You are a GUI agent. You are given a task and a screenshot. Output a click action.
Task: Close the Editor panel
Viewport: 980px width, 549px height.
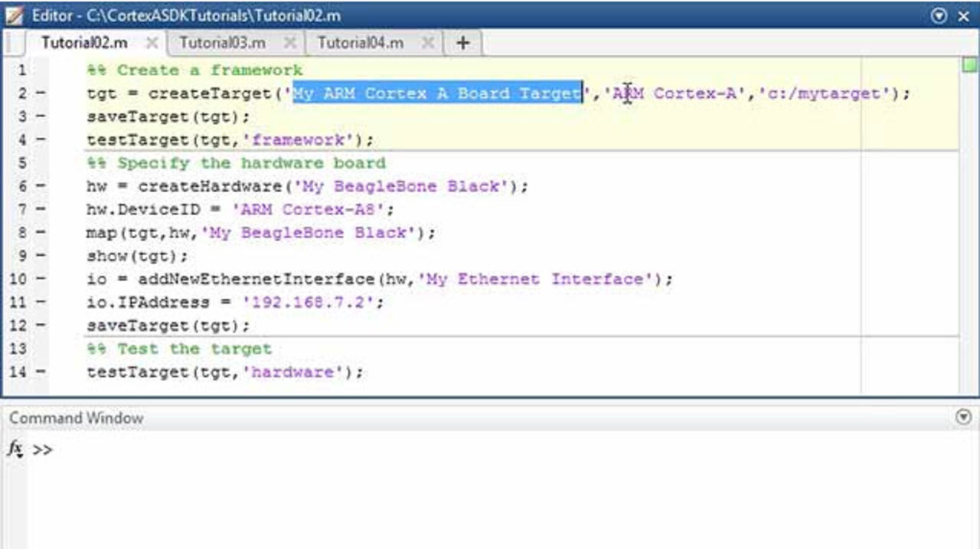(x=964, y=15)
